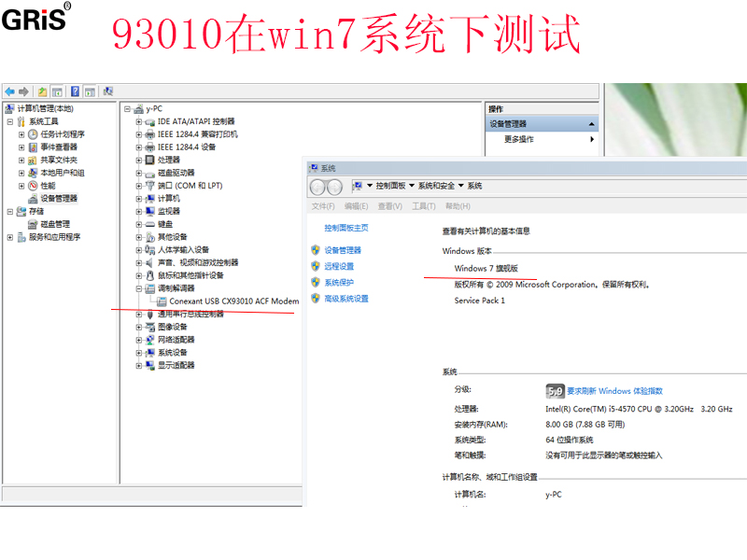Click the 控制面板 breadcrumb in address bar
The image size is (747, 560).
(390, 186)
